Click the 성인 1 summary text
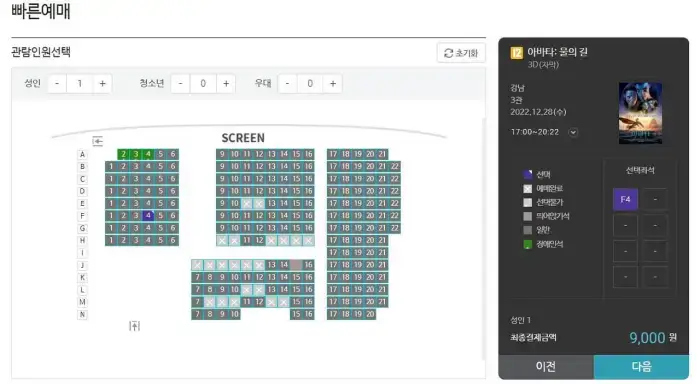 click(x=521, y=320)
